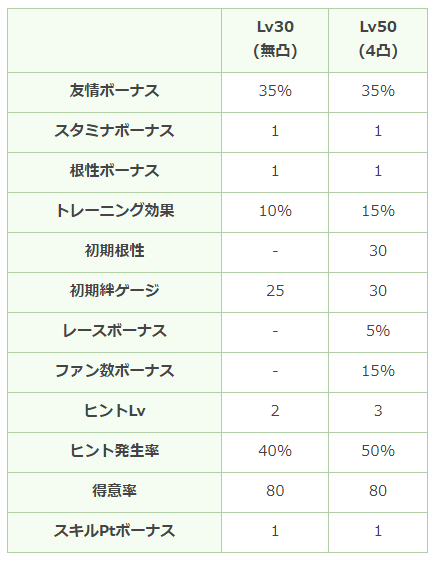
Task: Select the 初期根性 row label
Action: click(x=114, y=251)
